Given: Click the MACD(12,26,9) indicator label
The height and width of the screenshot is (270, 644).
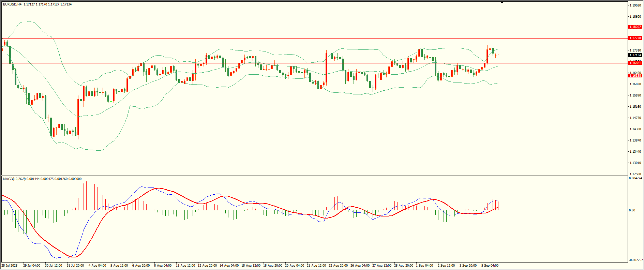Looking at the screenshot, I should coord(14,179).
